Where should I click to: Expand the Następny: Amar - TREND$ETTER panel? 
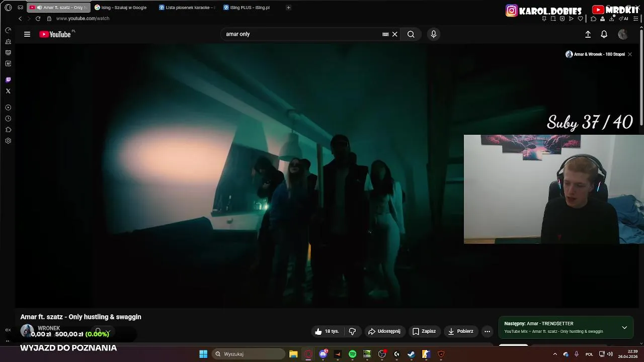click(624, 327)
